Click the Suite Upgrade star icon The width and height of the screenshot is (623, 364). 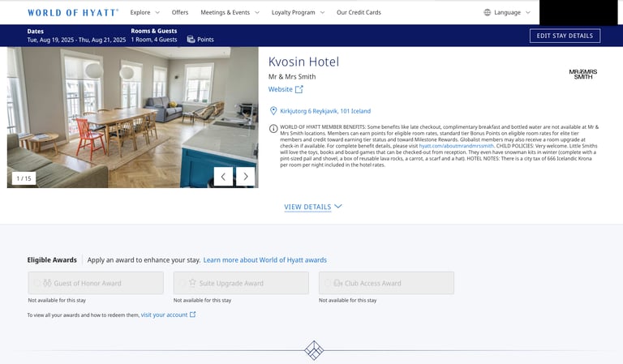[193, 283]
